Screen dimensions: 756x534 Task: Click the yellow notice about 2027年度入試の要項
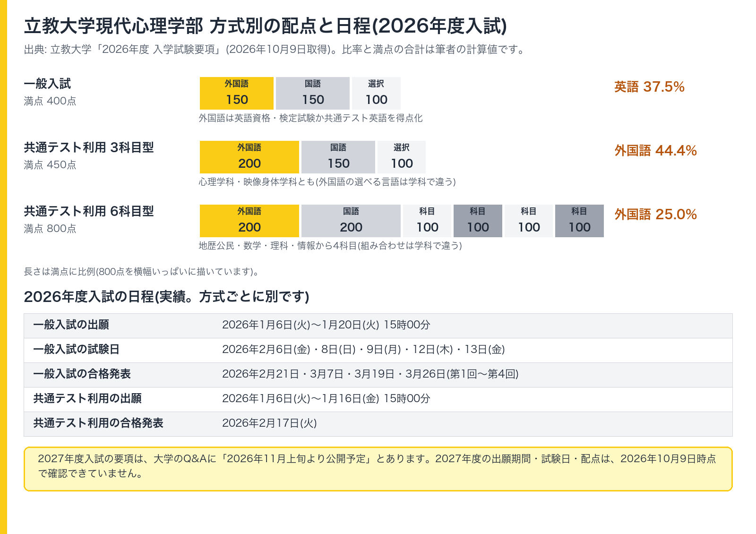click(x=378, y=469)
